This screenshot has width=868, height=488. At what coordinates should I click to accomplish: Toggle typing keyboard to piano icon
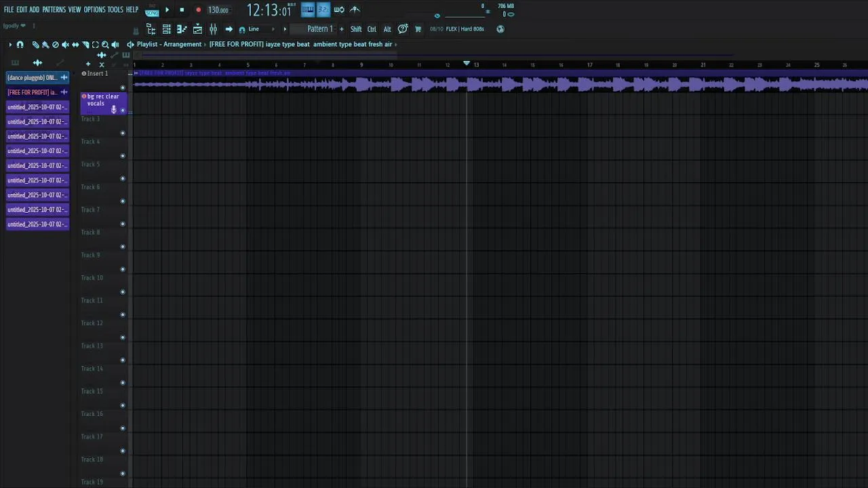pyautogui.click(x=308, y=9)
